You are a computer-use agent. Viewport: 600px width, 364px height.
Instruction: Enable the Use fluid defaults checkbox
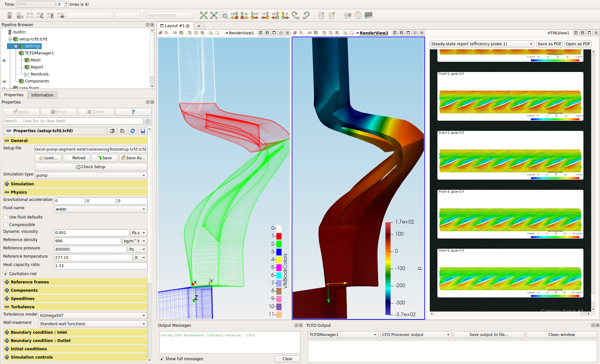[x=6, y=217]
